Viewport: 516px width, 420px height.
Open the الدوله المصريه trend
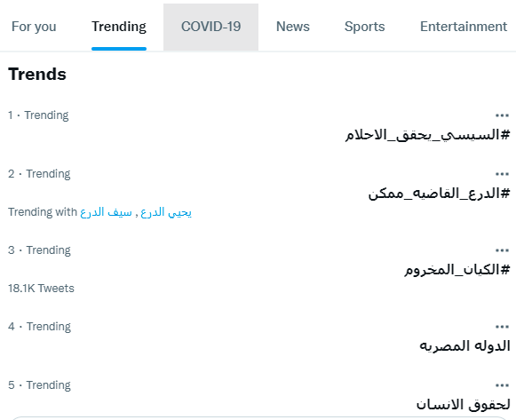[464, 346]
